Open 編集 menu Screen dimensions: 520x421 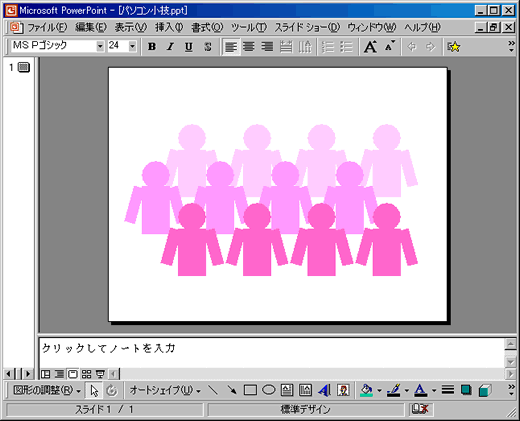tap(91, 27)
